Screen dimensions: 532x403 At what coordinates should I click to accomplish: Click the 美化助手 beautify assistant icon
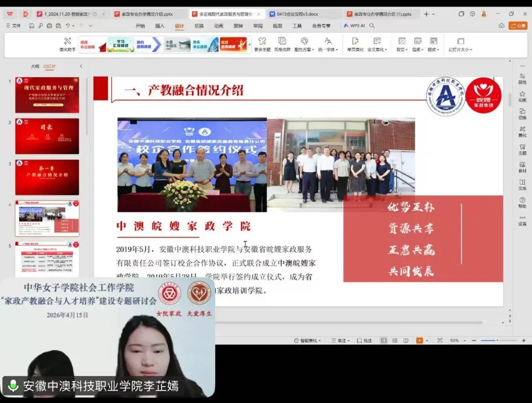pos(67,44)
